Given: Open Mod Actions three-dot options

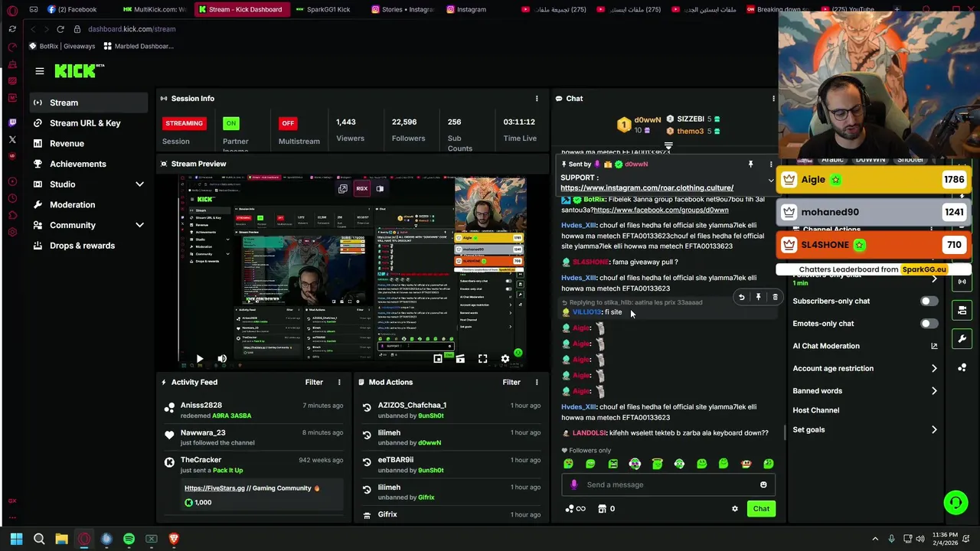Looking at the screenshot, I should click(537, 382).
